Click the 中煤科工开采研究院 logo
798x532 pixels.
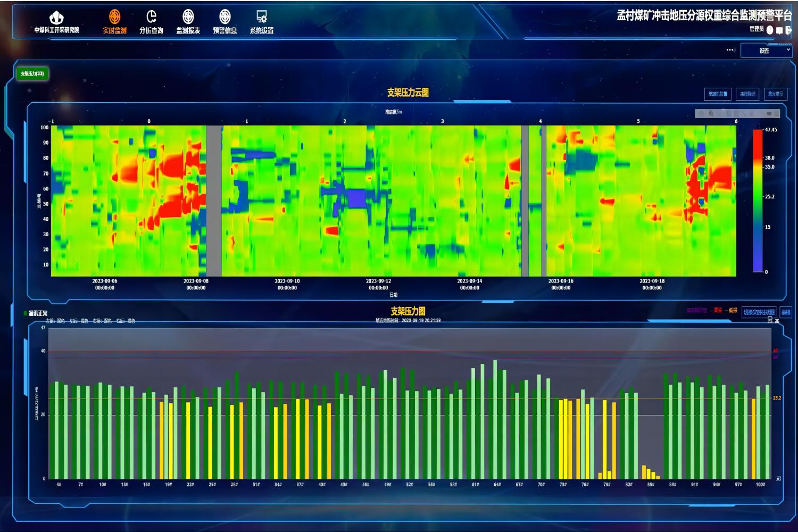coord(56,22)
